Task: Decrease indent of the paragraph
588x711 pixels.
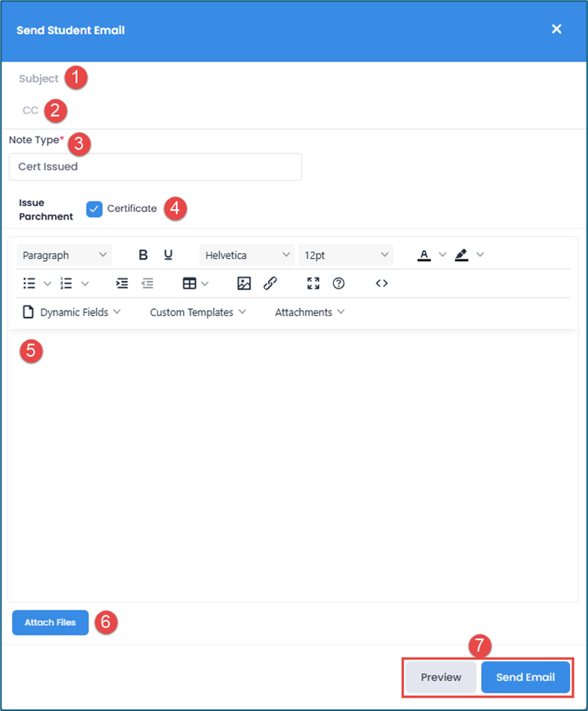Action: 147,283
